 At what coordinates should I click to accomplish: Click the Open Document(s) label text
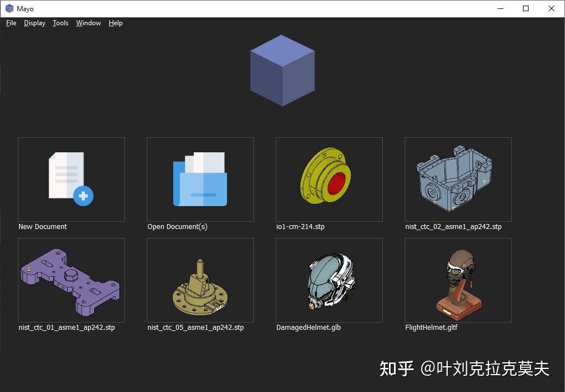point(177,227)
